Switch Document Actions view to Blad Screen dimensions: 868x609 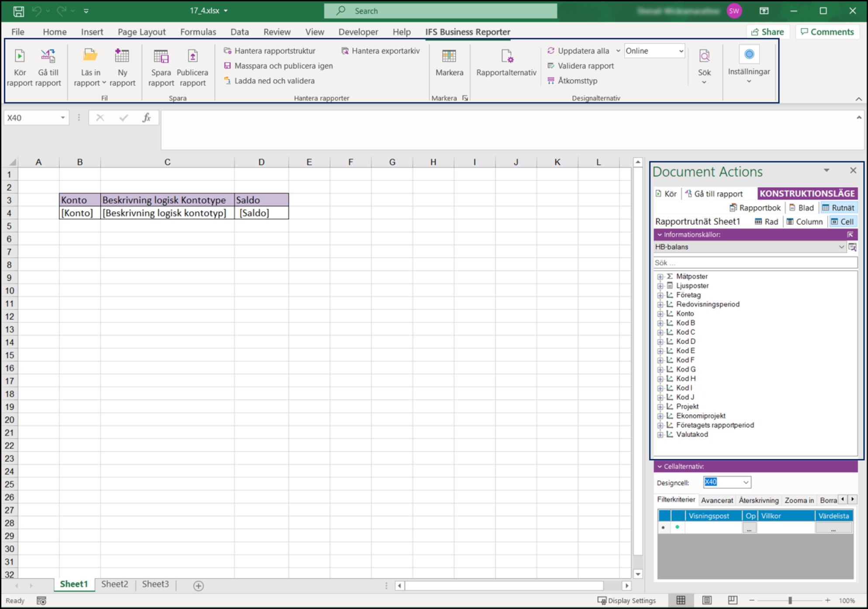click(x=802, y=207)
